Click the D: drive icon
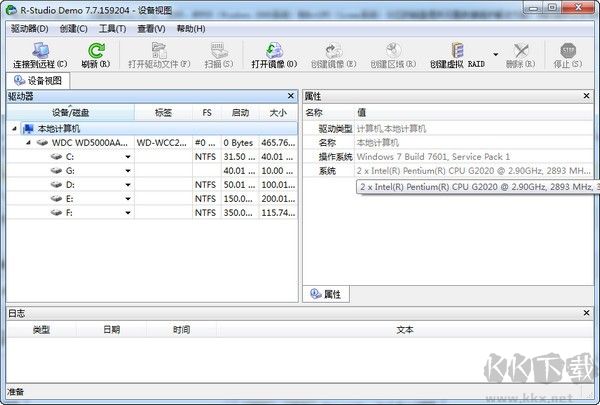600x405 pixels. coord(56,185)
